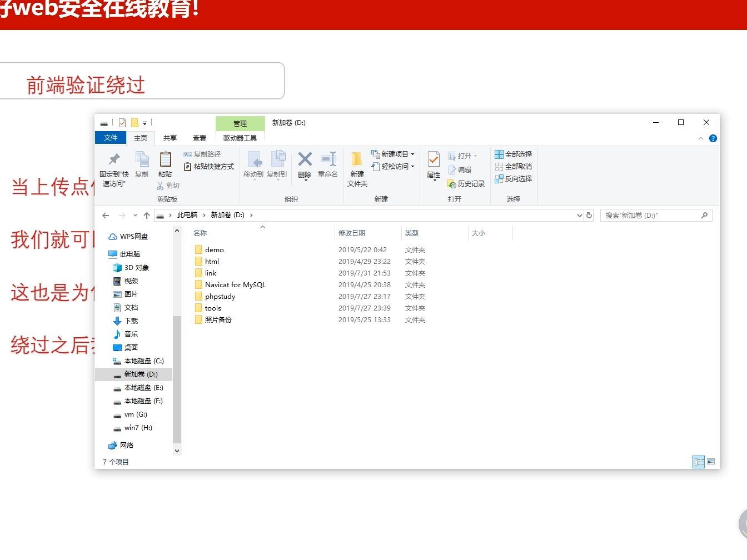Click the Rename icon

pyautogui.click(x=328, y=159)
